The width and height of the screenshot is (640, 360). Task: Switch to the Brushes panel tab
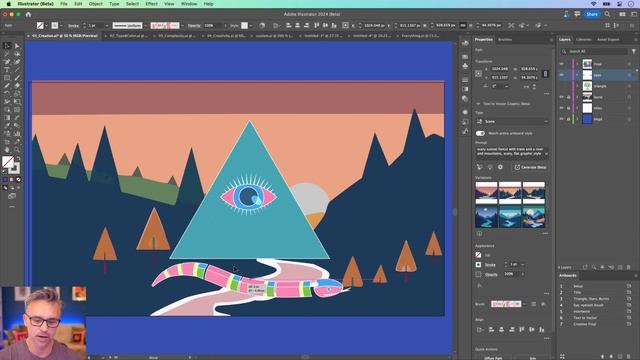505,40
